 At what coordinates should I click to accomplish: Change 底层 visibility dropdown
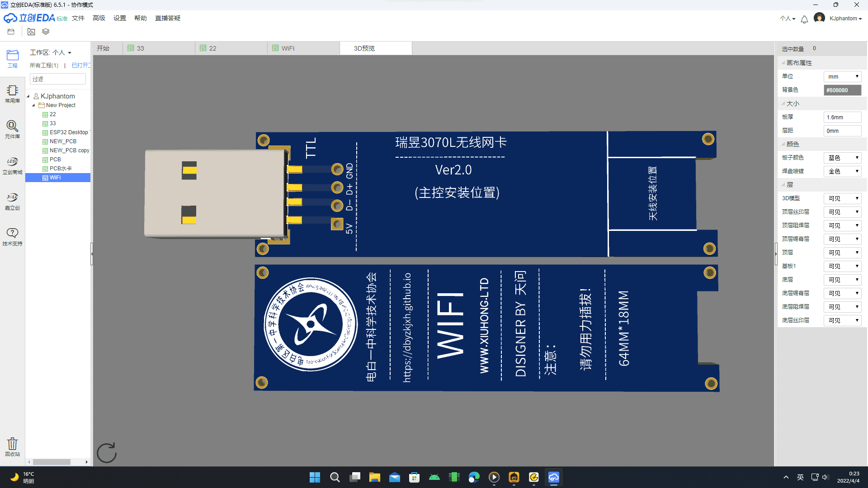(x=842, y=280)
